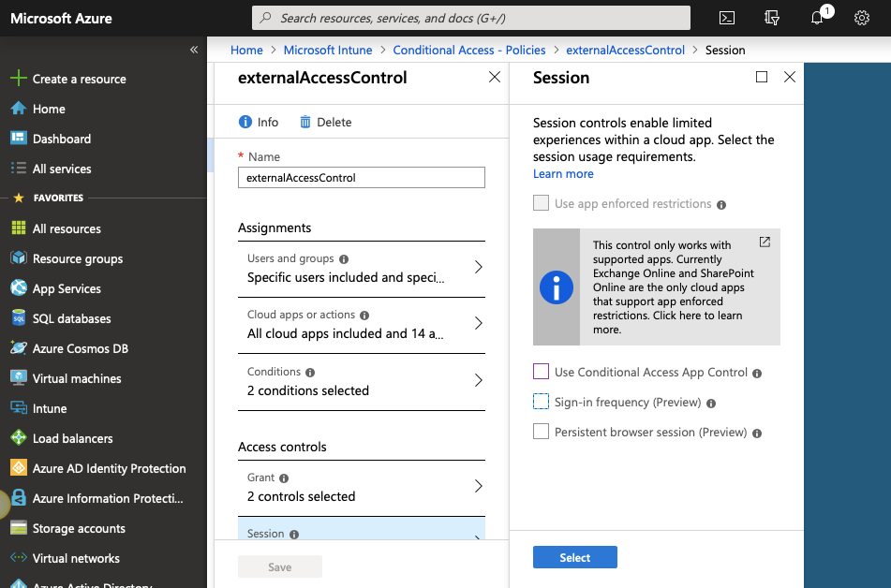This screenshot has width=891, height=588.
Task: Click the Delete trash can icon
Action: [x=305, y=122]
